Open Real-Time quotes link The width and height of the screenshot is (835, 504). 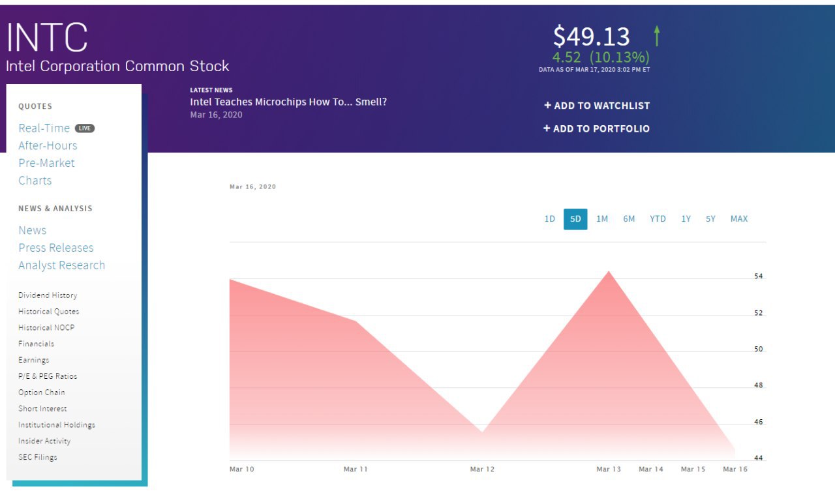(x=44, y=128)
